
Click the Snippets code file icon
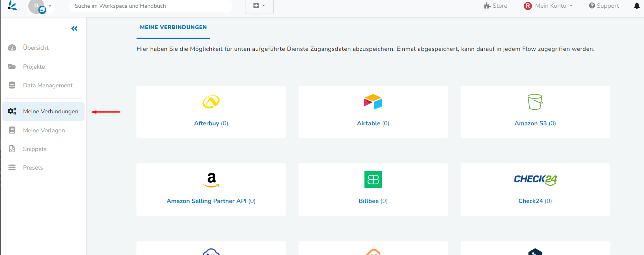pyautogui.click(x=12, y=149)
